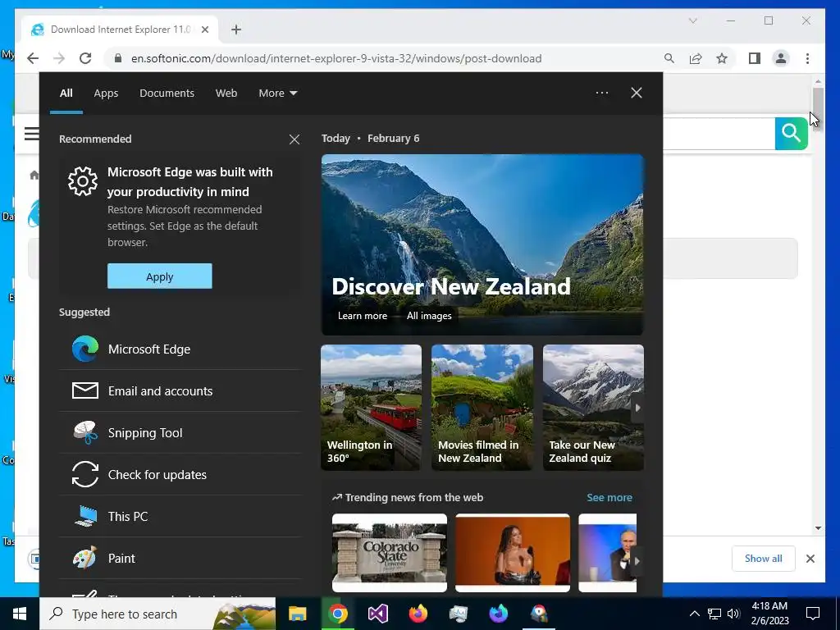Click Show all downloads button

(x=764, y=559)
